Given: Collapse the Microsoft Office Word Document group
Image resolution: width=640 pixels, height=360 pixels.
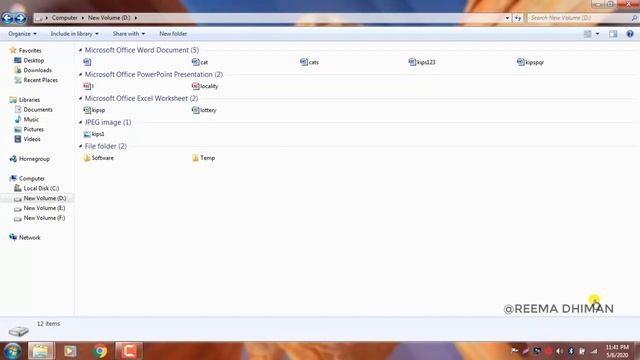Looking at the screenshot, I should coord(80,50).
